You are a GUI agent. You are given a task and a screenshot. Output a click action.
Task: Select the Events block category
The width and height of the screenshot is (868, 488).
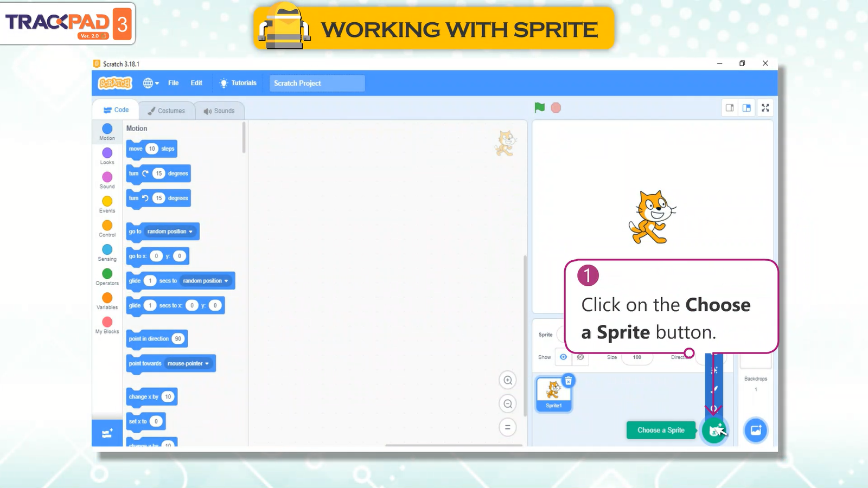point(107,204)
